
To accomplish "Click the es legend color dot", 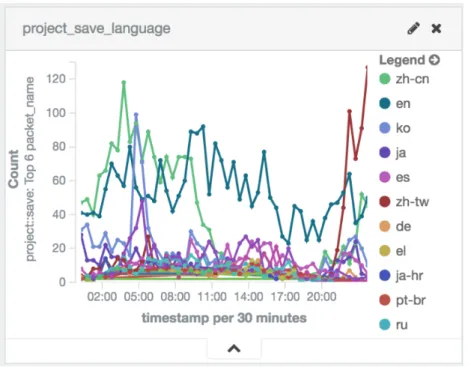I will click(x=385, y=177).
